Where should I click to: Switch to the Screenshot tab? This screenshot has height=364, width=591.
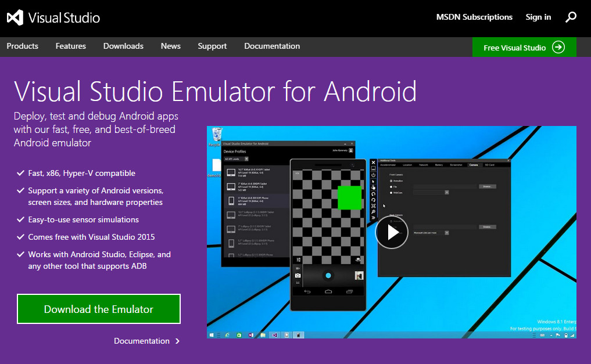click(456, 165)
